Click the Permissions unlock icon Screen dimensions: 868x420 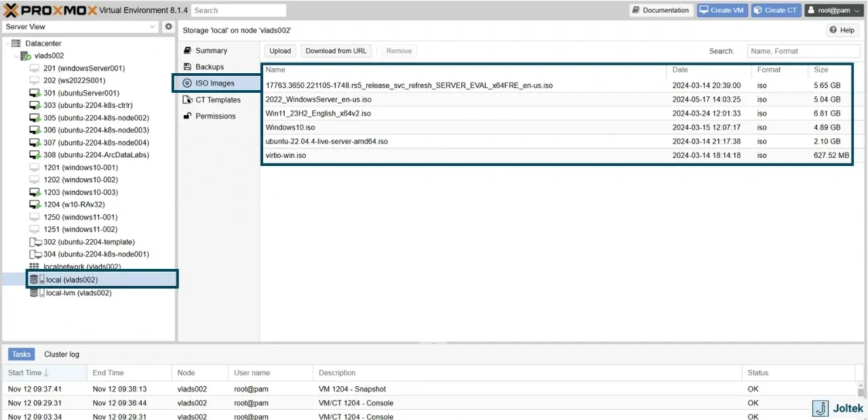click(188, 116)
